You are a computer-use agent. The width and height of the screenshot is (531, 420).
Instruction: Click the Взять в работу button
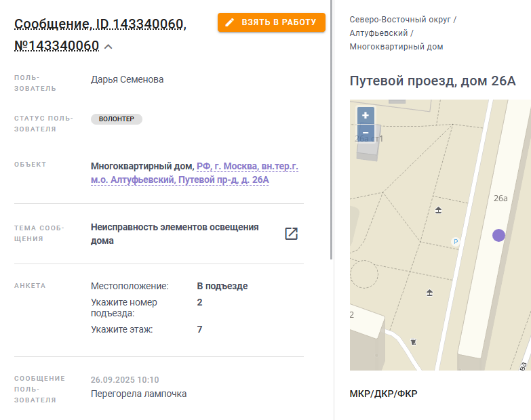[x=271, y=22]
